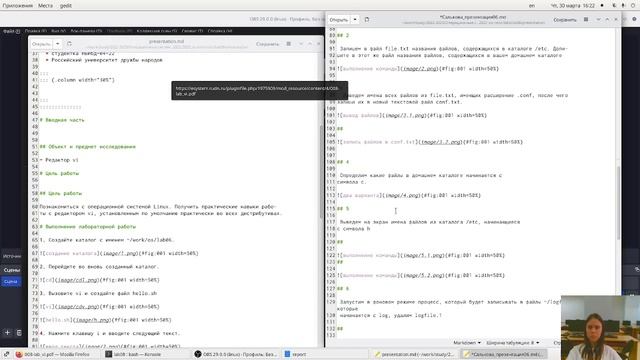The width and height of the screenshot is (640, 360).
Task: Open clock showing Чт, 30 марта 16:22
Action: coord(573,6)
